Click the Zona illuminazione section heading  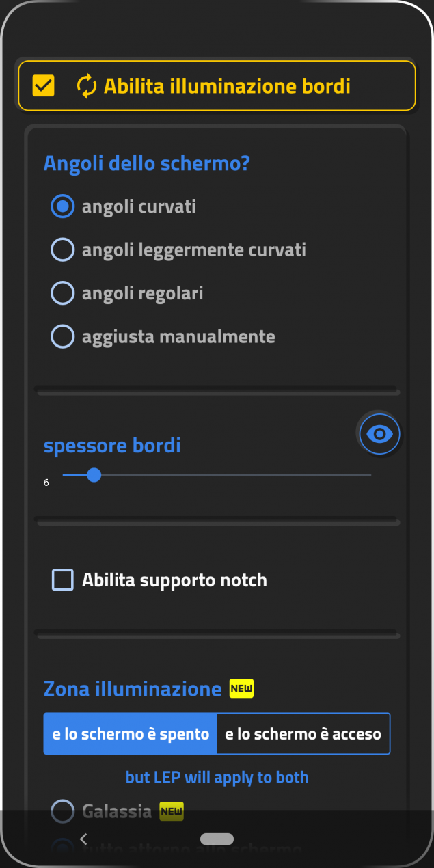click(133, 688)
